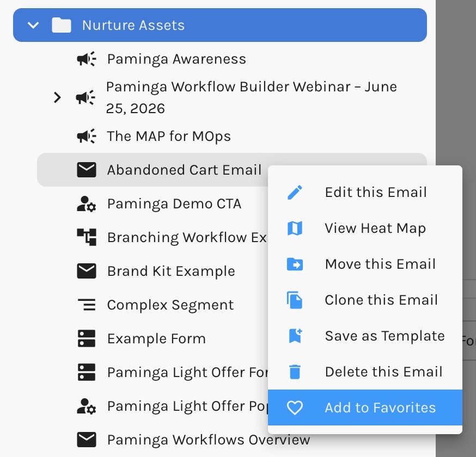Open the Complex Segment item
The image size is (476, 457).
pos(170,305)
